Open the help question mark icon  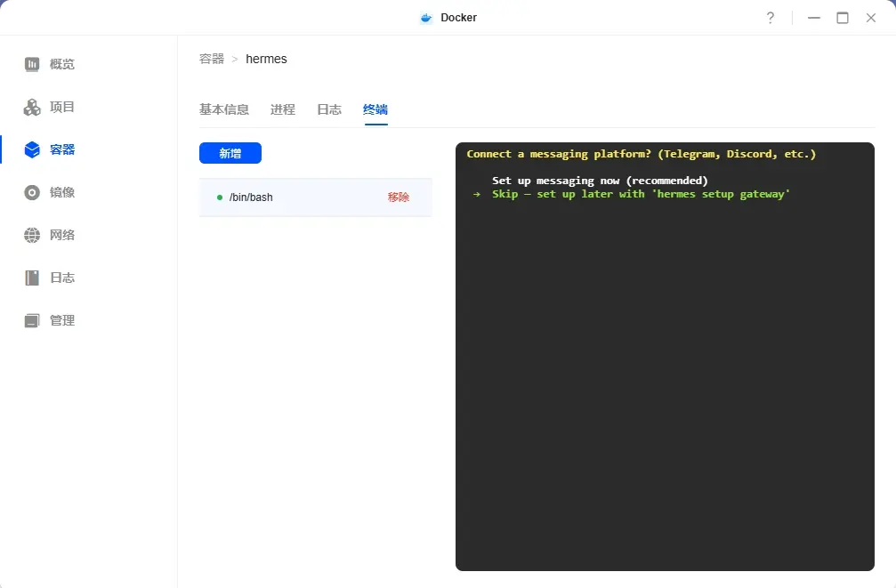[x=771, y=17]
